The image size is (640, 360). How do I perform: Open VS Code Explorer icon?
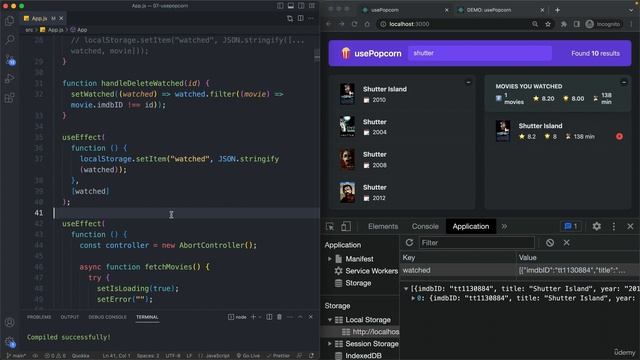[x=9, y=20]
